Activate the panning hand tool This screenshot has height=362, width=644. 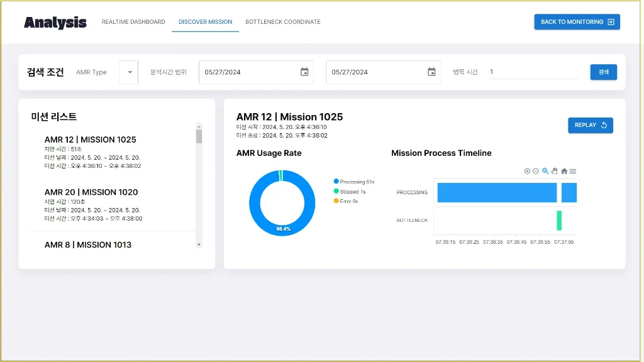click(x=555, y=171)
